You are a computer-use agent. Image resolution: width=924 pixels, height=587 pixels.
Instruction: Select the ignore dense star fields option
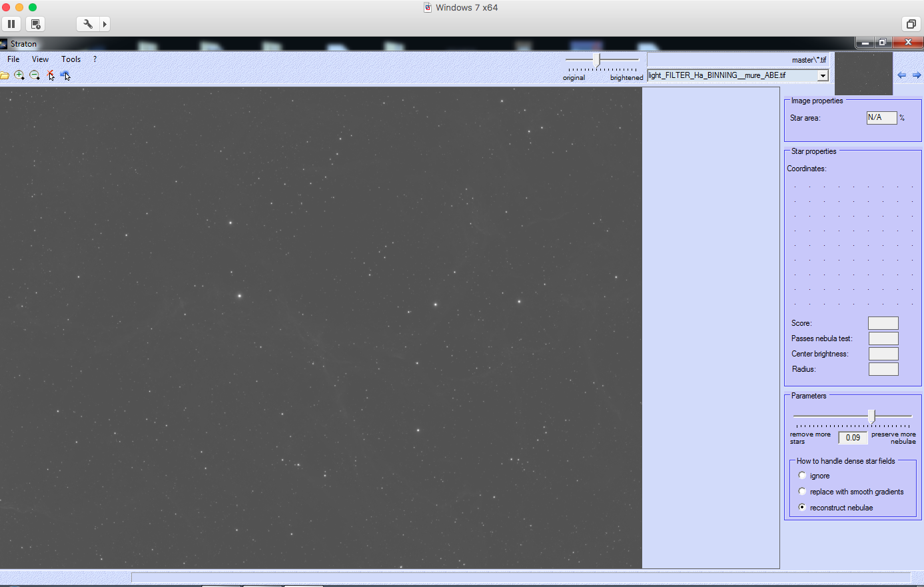tap(802, 476)
